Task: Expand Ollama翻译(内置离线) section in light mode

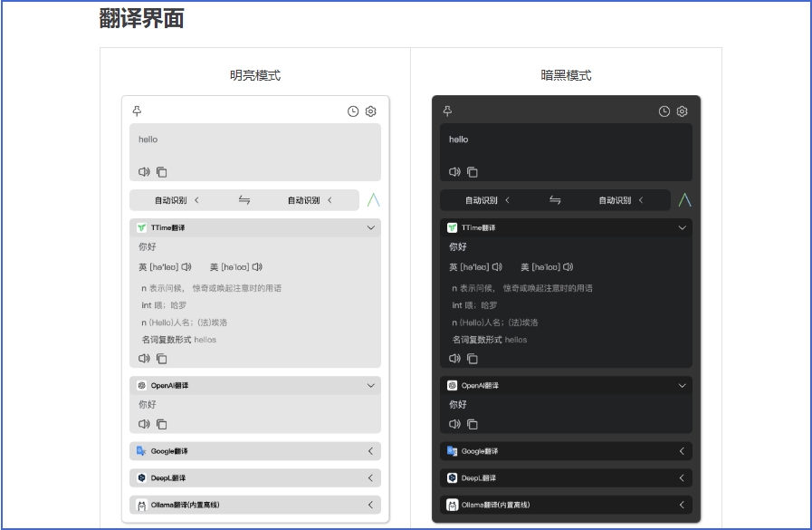Action: (370, 505)
